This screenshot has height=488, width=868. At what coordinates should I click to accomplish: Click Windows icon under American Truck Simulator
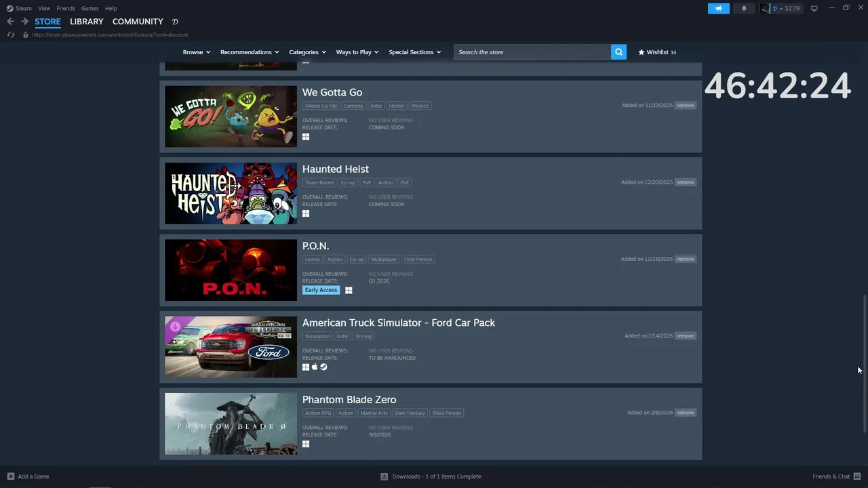[306, 367]
